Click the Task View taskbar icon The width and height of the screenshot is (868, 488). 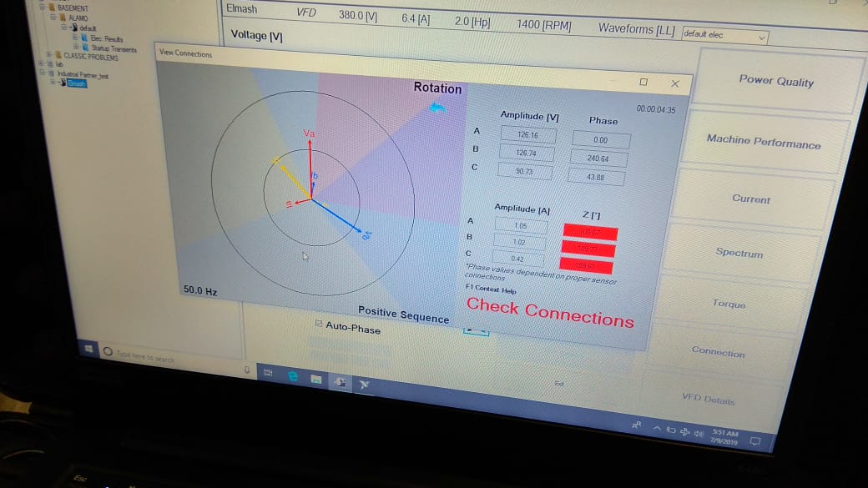pyautogui.click(x=269, y=373)
